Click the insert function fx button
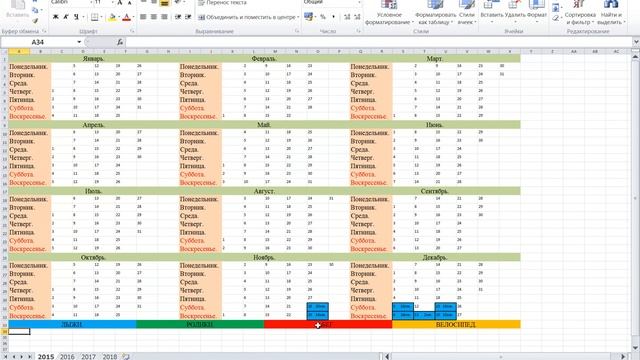Viewport: 640px width, 360px height. 120,42
